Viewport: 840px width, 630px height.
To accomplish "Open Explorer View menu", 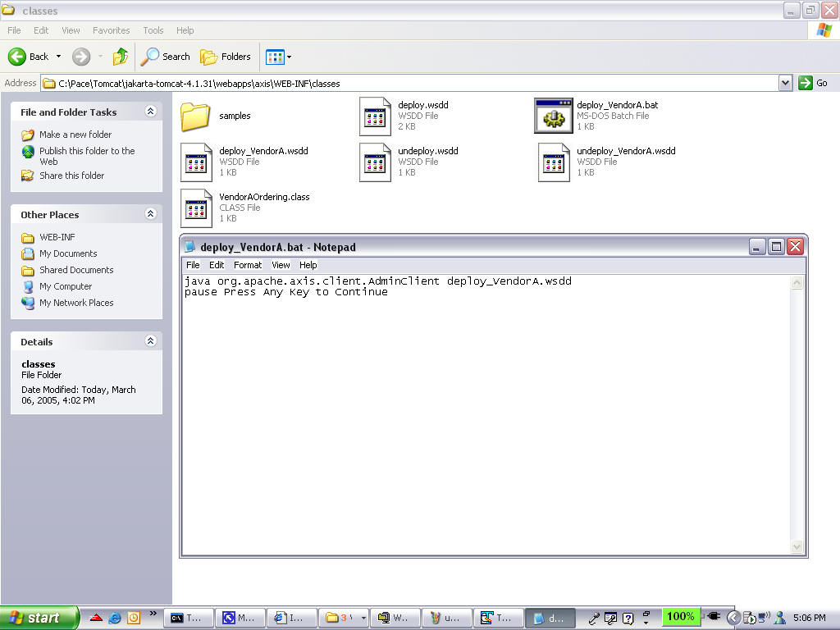I will pos(71,30).
